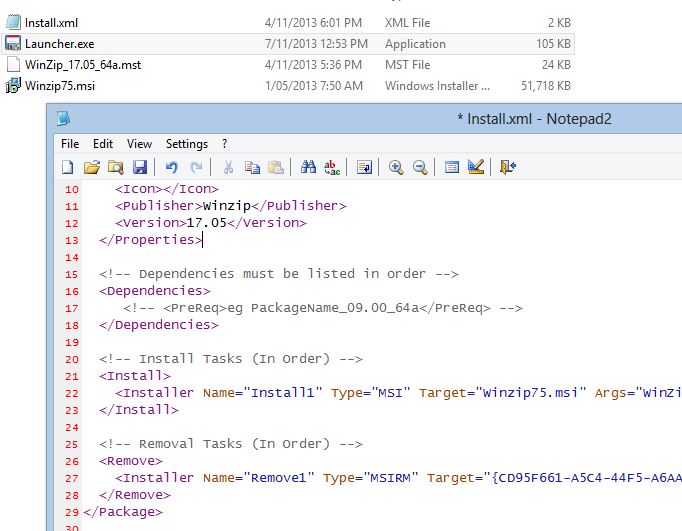Open the Edit menu
Screen dimensions: 682x531
pos(103,144)
